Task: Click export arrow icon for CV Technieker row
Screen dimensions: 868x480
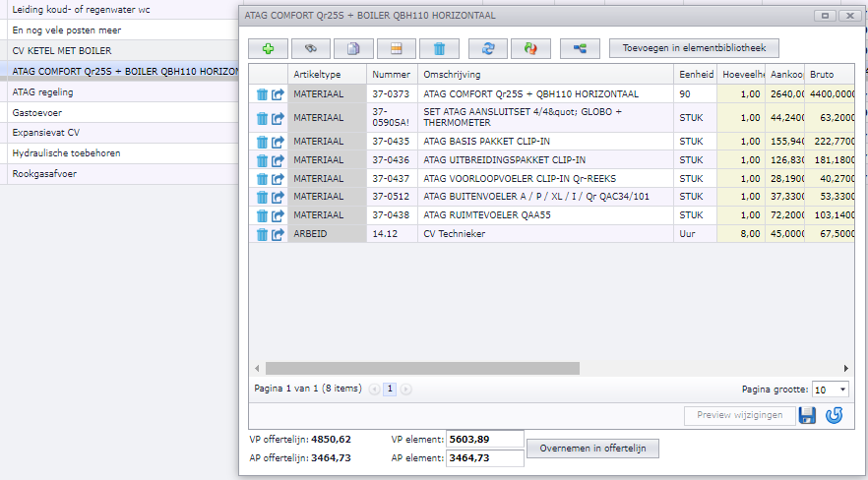Action: [x=278, y=234]
